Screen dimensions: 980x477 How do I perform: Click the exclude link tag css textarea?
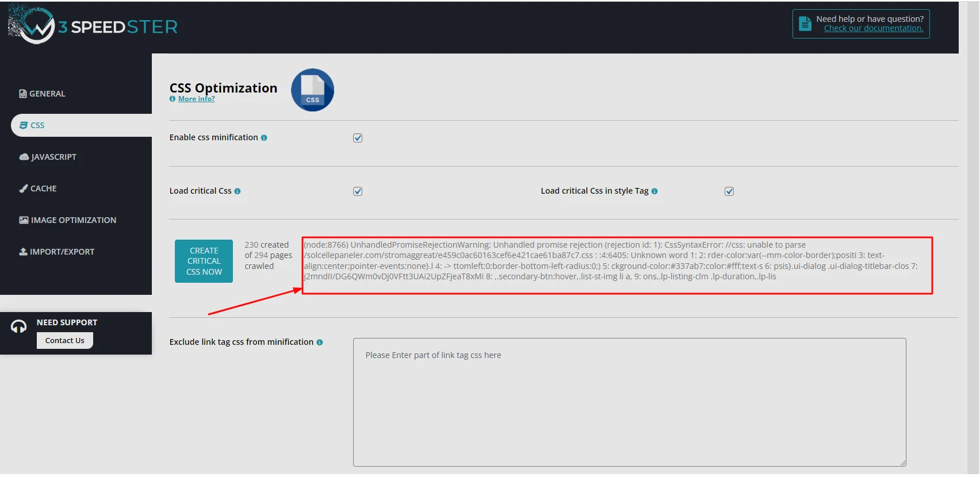tap(629, 402)
